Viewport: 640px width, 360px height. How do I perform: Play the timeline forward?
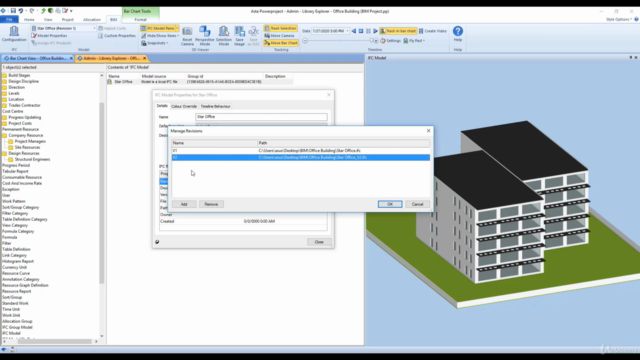click(376, 31)
